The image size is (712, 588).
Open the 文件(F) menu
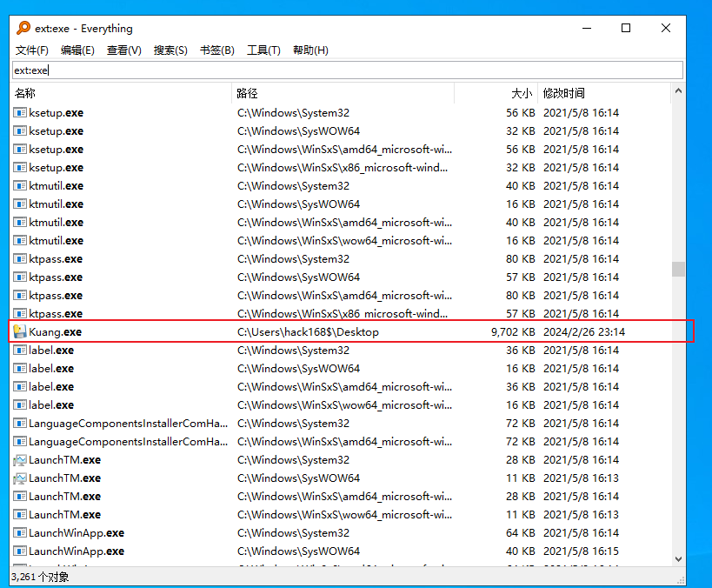(32, 50)
